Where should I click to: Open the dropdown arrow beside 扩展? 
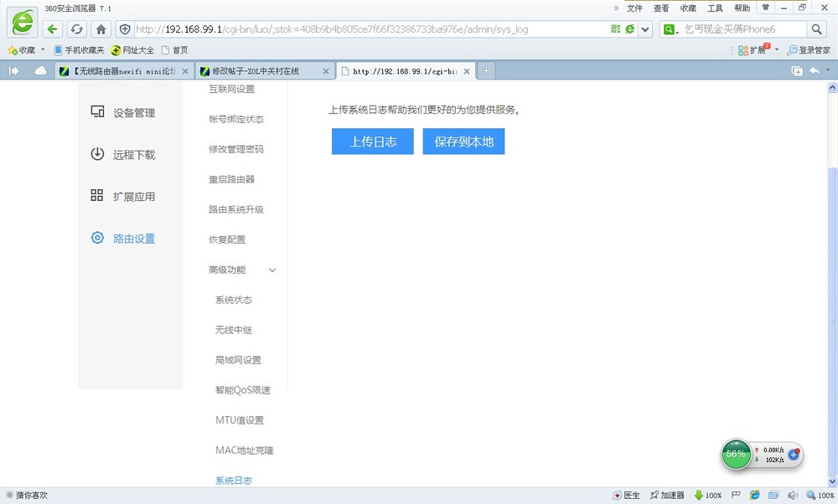(777, 49)
